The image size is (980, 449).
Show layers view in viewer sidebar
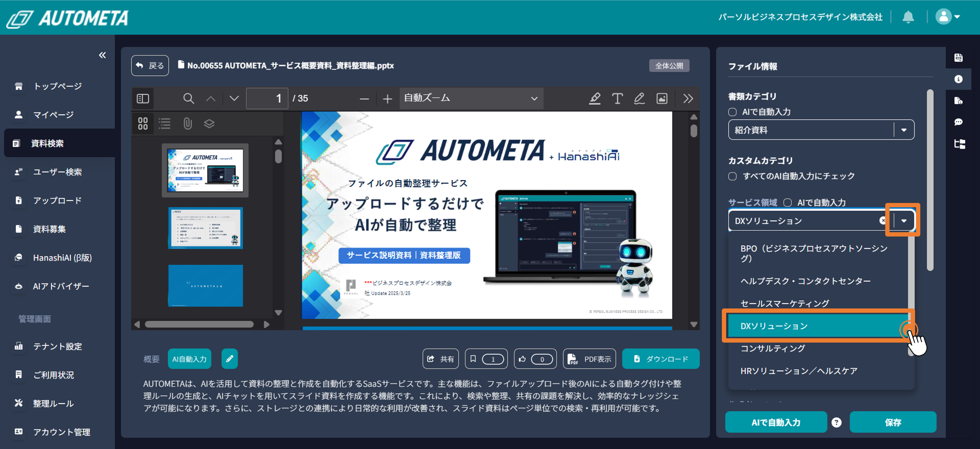point(209,124)
